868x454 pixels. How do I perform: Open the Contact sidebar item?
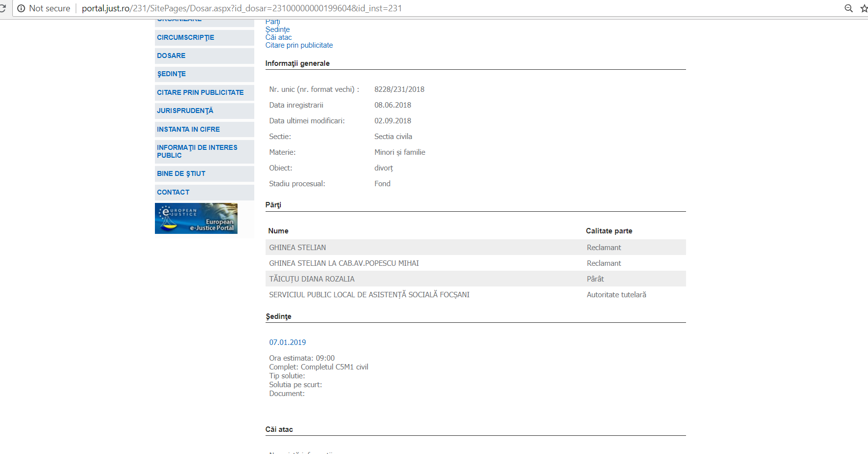pyautogui.click(x=173, y=193)
